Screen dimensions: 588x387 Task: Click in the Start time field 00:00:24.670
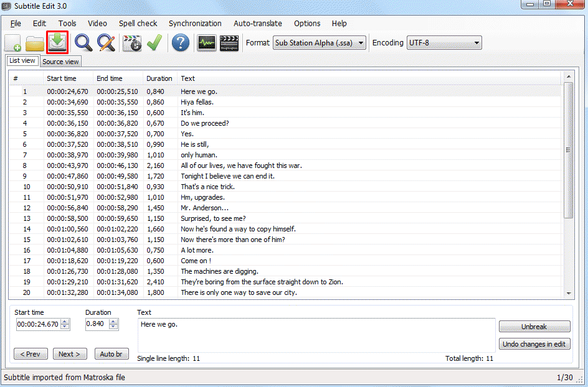coord(38,324)
